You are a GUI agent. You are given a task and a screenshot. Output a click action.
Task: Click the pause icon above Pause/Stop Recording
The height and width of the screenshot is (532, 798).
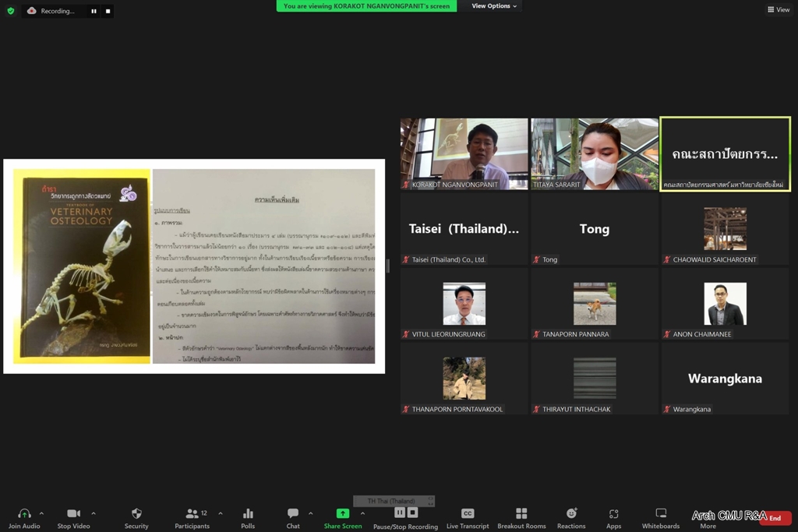tap(400, 513)
